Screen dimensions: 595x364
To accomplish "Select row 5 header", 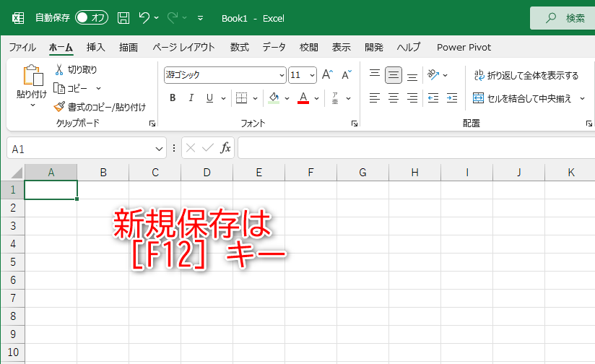I will click(13, 262).
